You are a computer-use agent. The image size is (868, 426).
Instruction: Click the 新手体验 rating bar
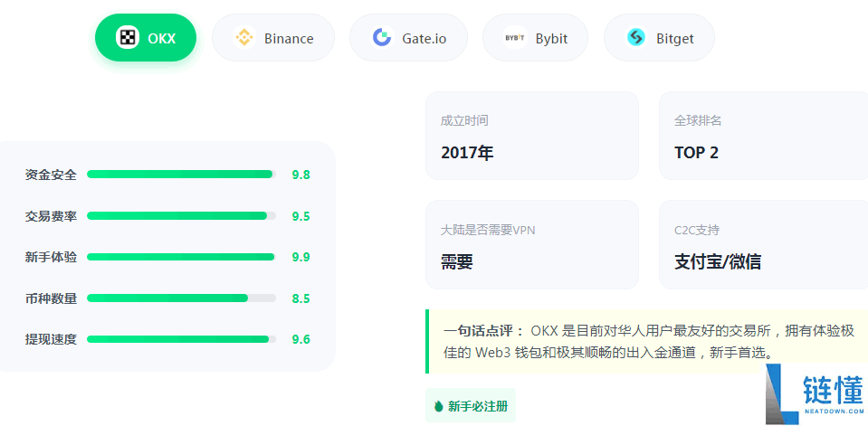pyautogui.click(x=182, y=257)
